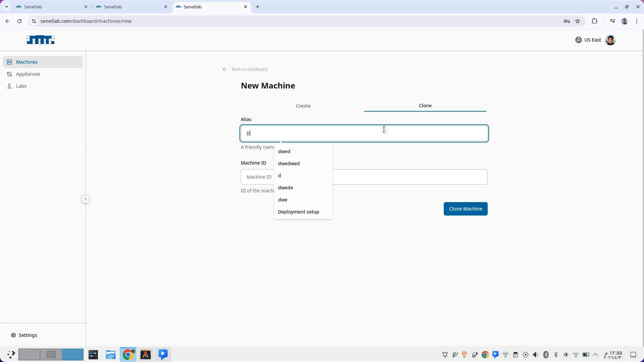Expand the browser tab search dropdown

point(6,7)
